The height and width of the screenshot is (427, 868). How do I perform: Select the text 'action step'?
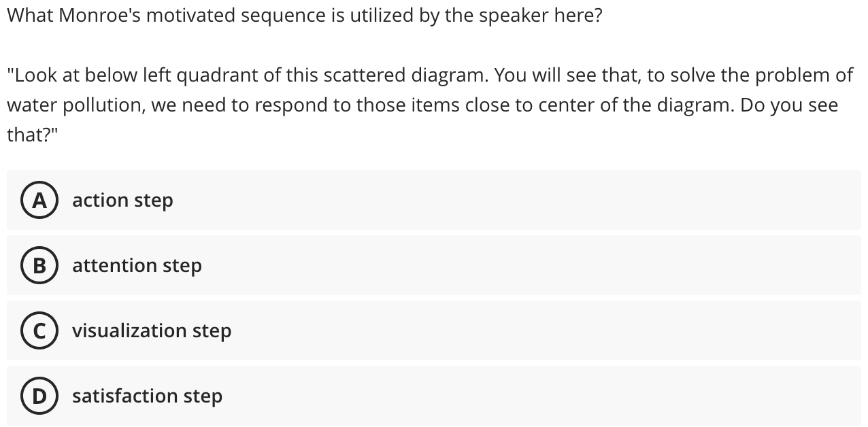[x=122, y=200]
